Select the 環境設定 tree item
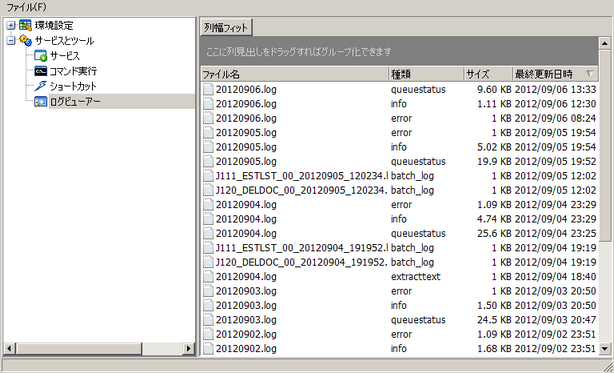614x373 pixels. tap(54, 26)
